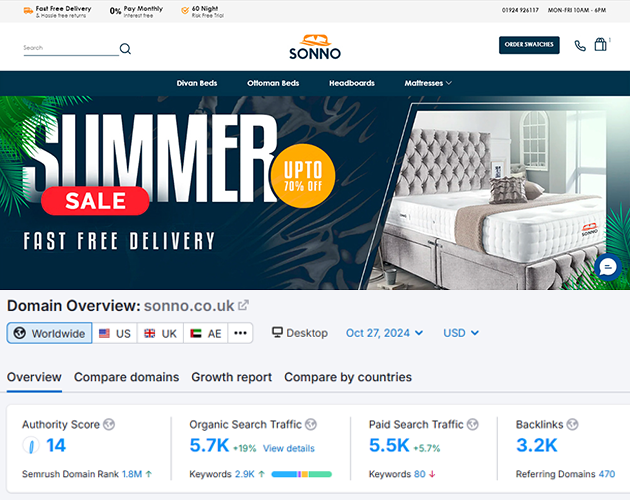Click the Order Swatches button
The height and width of the screenshot is (500, 630).
(x=529, y=45)
